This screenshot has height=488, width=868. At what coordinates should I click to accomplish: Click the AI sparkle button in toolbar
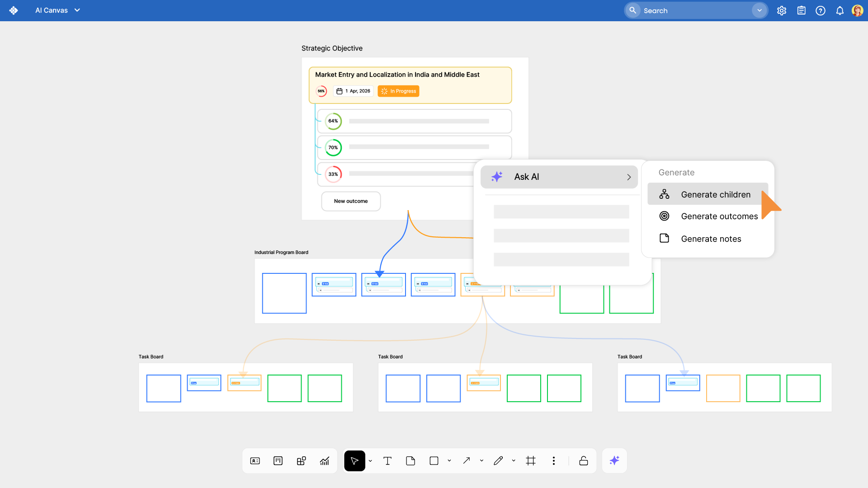[614, 461]
